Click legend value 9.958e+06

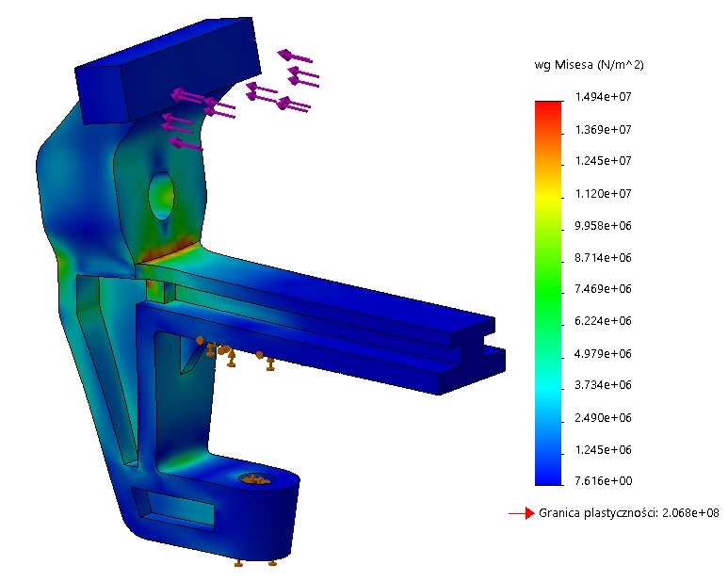pos(603,226)
